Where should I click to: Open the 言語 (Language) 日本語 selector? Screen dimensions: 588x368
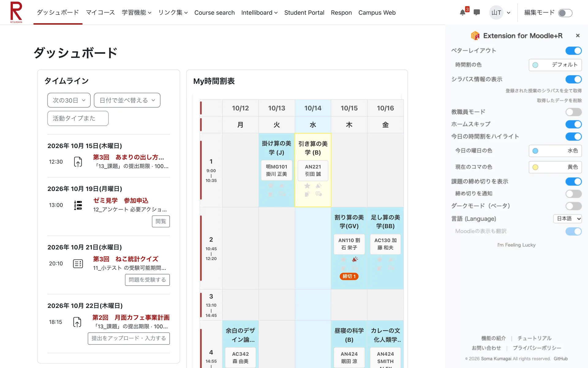567,219
